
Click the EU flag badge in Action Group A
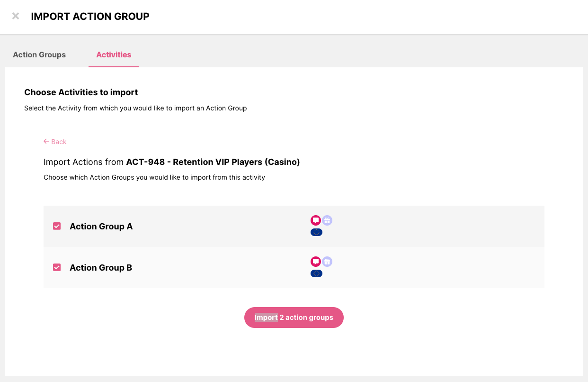[316, 232]
